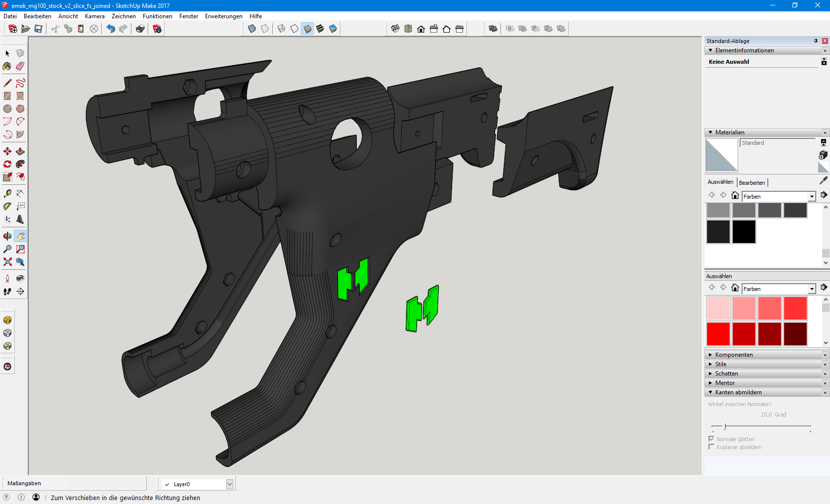The height and width of the screenshot is (504, 830).
Task: Click the Undo arrow in toolbar
Action: coord(111,29)
